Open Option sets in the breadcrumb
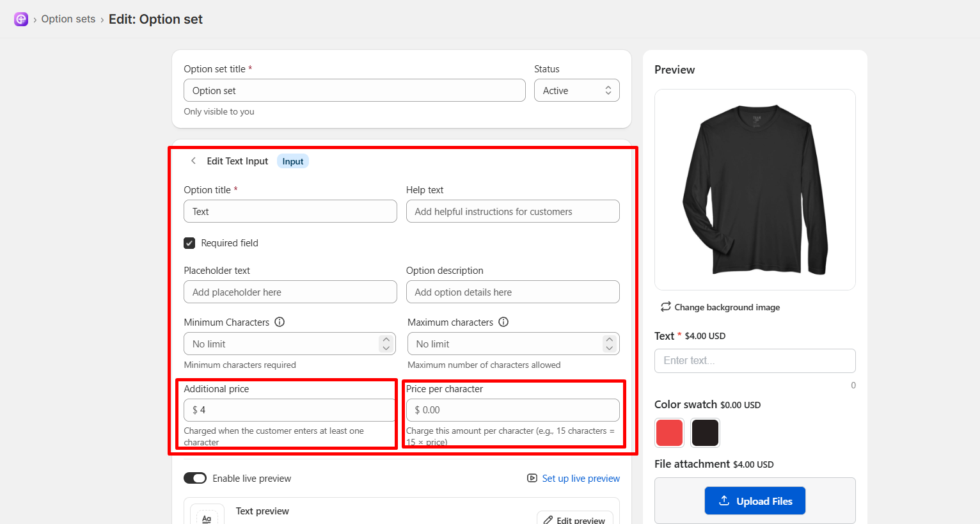The width and height of the screenshot is (980, 524). coord(68,19)
